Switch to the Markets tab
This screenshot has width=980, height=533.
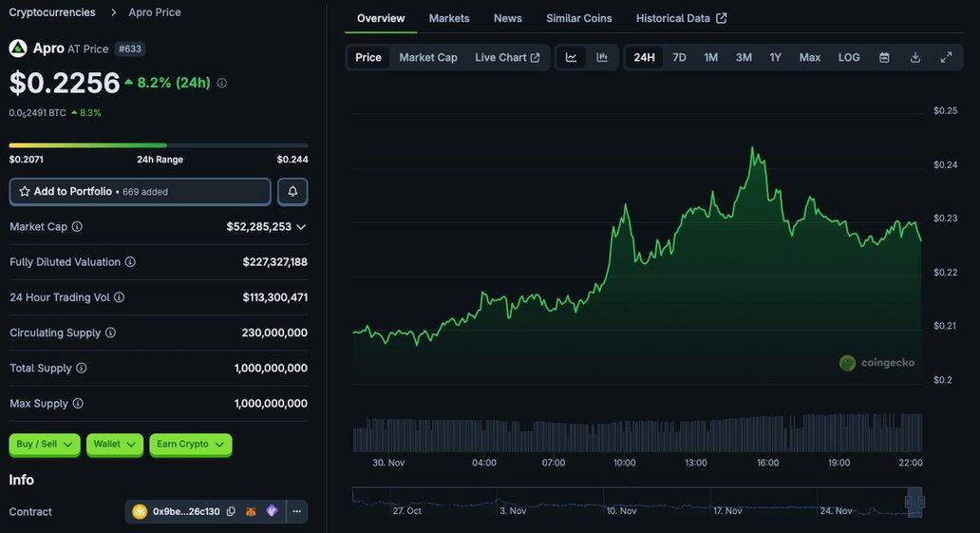(x=449, y=18)
